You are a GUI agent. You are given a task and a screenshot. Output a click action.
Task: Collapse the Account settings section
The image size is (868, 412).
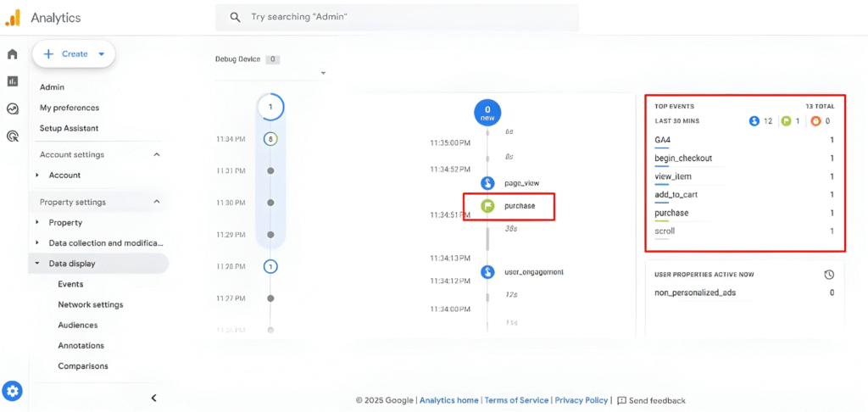click(x=156, y=155)
